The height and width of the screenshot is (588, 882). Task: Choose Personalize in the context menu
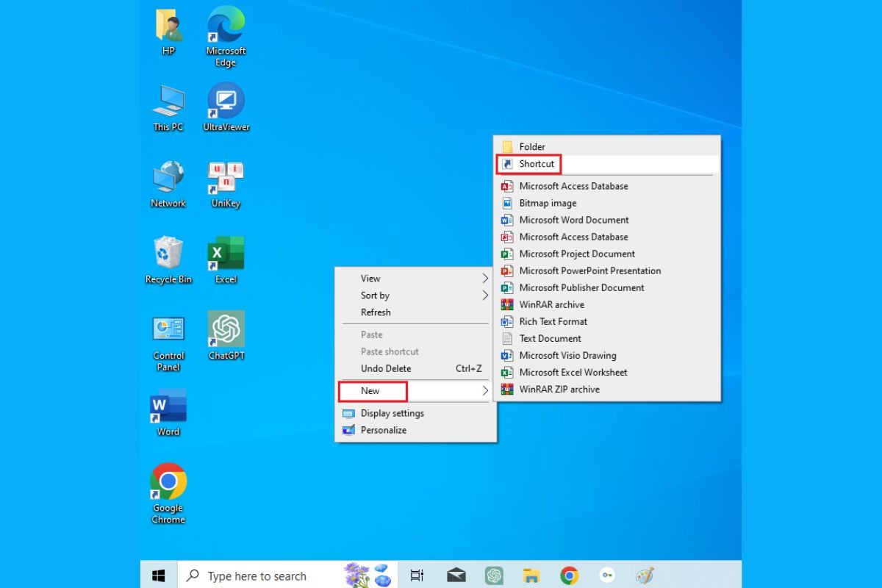(x=416, y=430)
